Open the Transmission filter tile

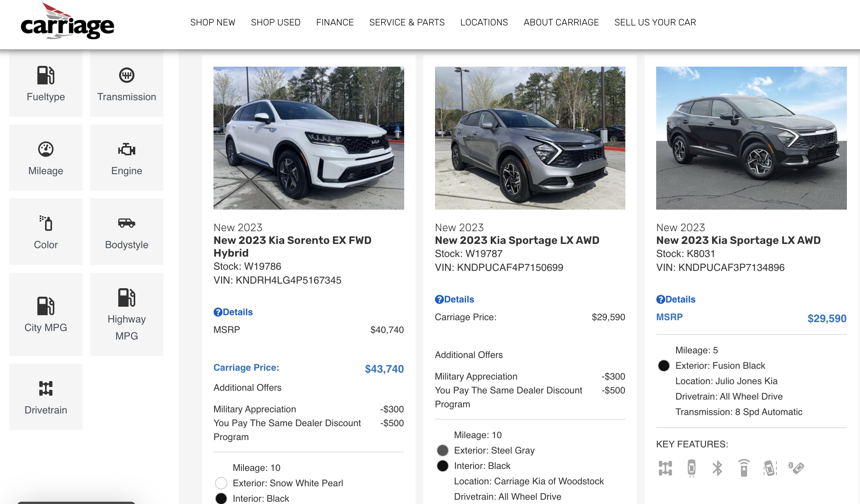127,83
